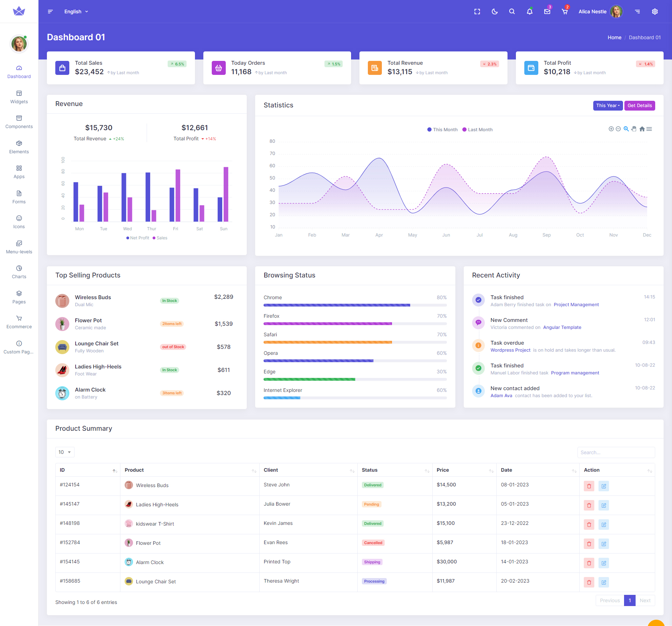The image size is (672, 626).
Task: Open the entries-per-page 10 dropdown
Action: [65, 452]
